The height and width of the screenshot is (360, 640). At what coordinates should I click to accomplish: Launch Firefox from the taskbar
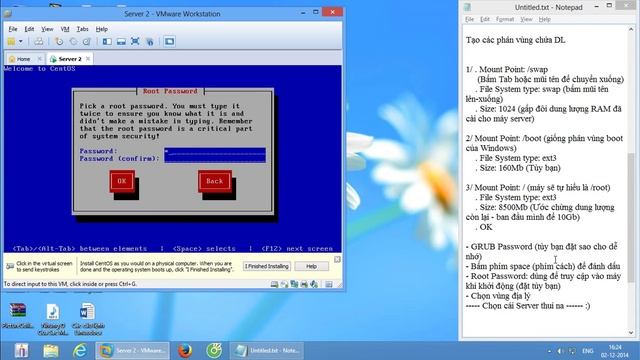pyautogui.click(x=185, y=351)
